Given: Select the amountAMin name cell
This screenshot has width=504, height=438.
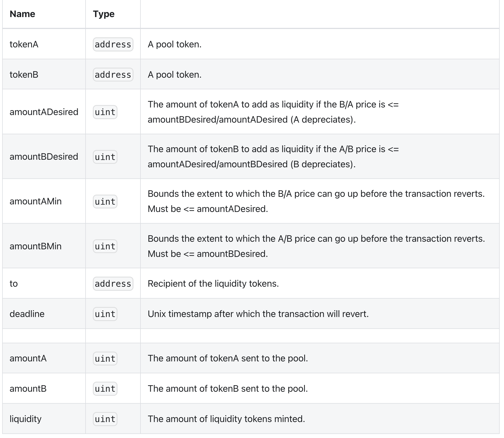Looking at the screenshot, I should 44,201.
